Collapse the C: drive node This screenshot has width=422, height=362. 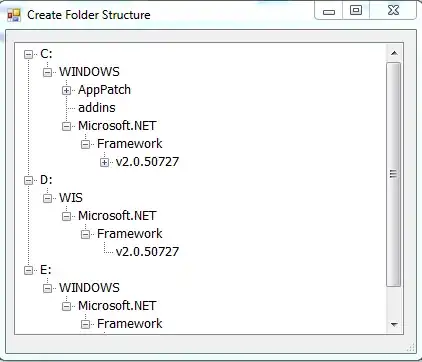tap(29, 54)
